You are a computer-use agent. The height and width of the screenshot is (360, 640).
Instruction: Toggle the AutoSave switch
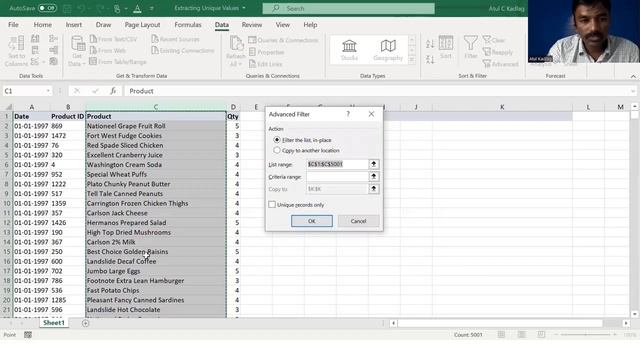(x=47, y=8)
